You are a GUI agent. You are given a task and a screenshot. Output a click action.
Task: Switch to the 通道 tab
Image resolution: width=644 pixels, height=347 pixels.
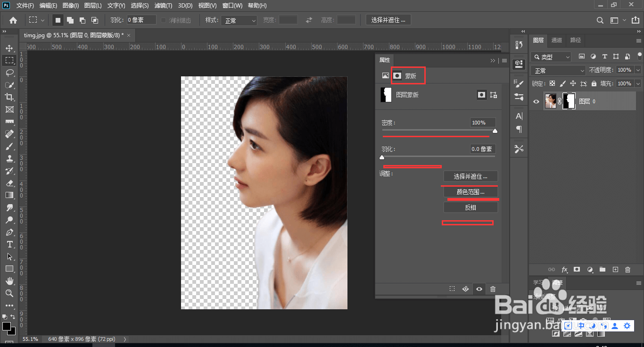(557, 40)
